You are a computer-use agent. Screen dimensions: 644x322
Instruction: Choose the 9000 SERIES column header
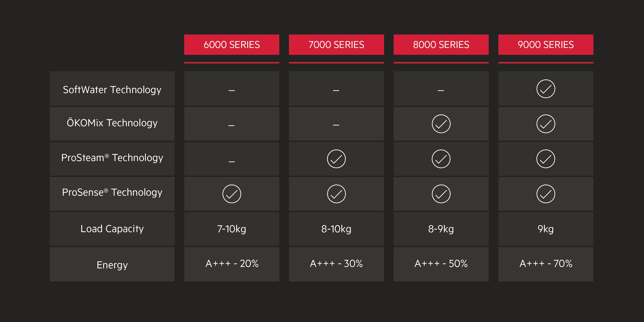[546, 45]
